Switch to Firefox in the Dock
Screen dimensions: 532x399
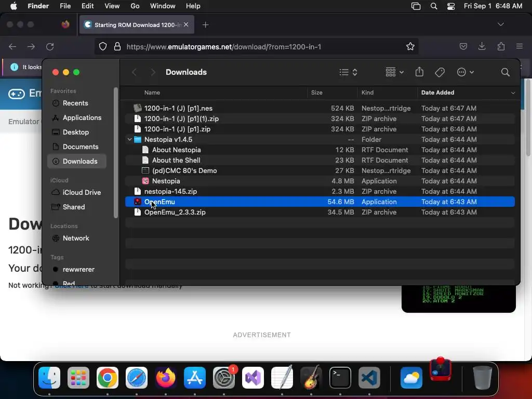(x=166, y=377)
